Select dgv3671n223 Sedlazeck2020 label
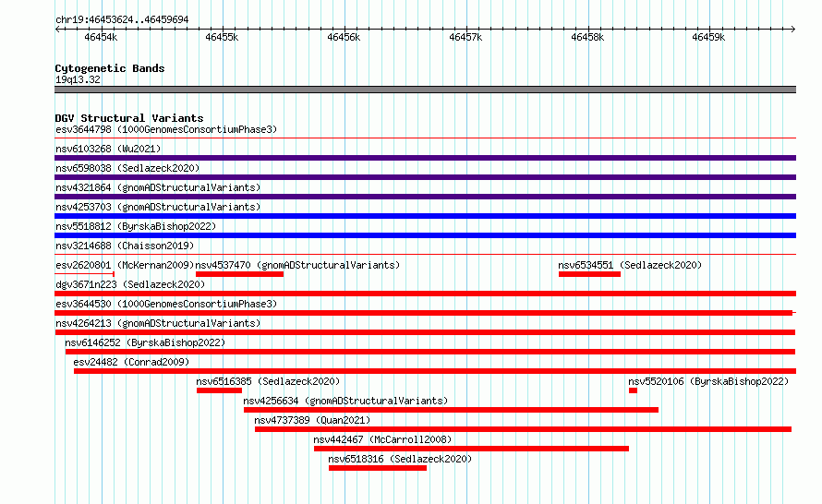The height and width of the screenshot is (504, 822). pyautogui.click(x=130, y=284)
